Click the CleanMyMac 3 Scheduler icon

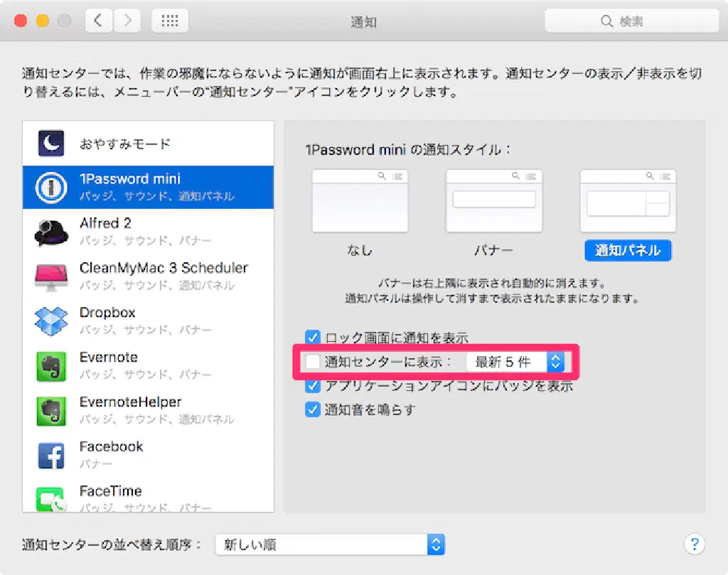point(51,276)
